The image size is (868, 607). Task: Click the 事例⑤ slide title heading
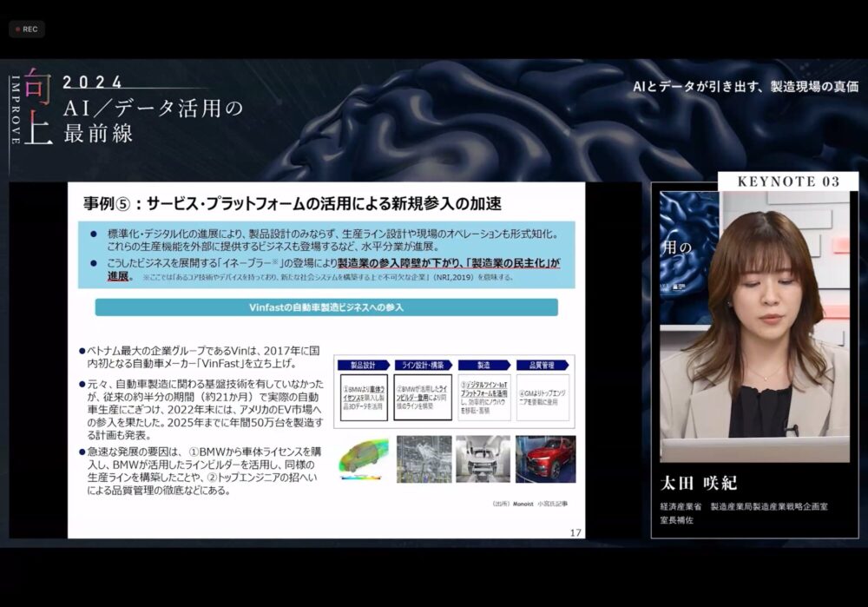[x=293, y=203]
